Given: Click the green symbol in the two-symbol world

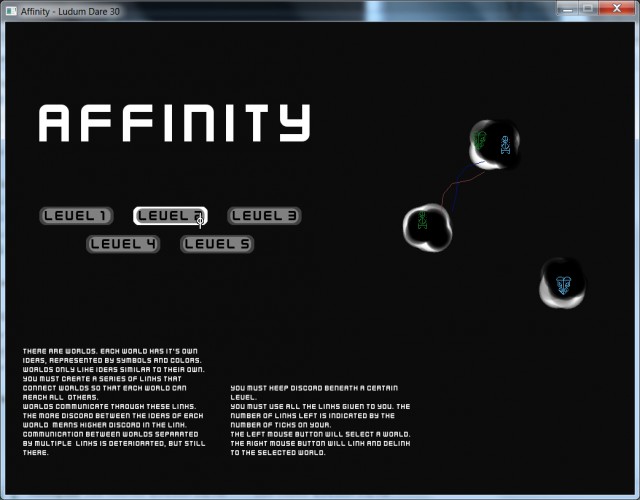Looking at the screenshot, I should coord(480,140).
